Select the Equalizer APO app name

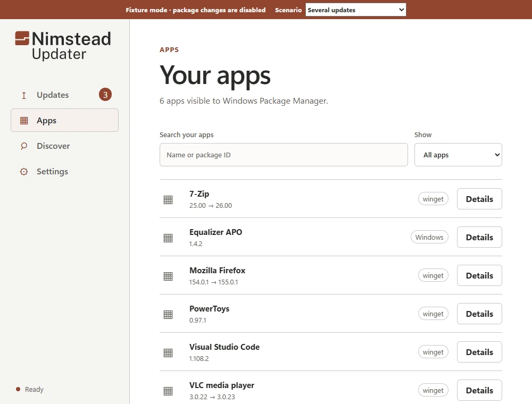point(216,232)
